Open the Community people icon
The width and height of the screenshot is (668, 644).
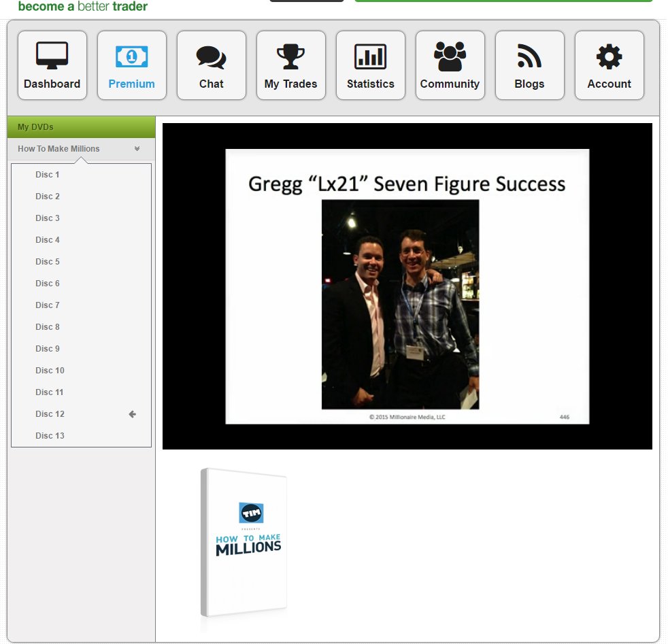pyautogui.click(x=450, y=56)
